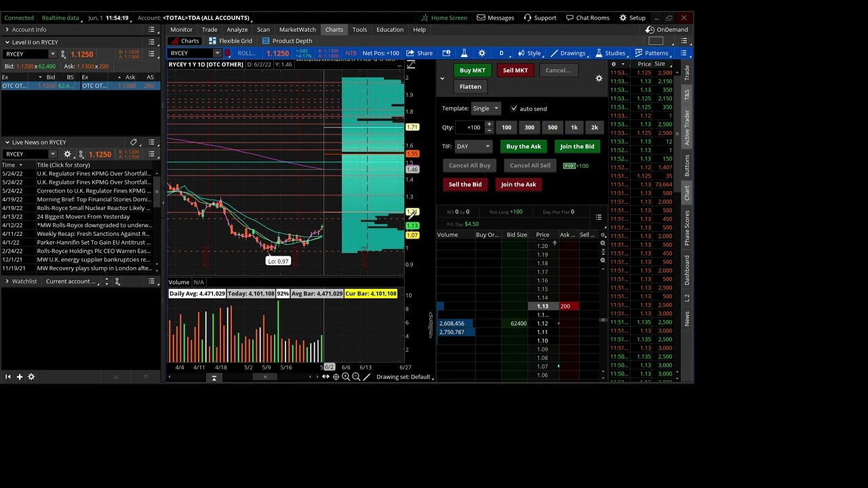
Task: Click the Join the Ask button
Action: point(519,184)
